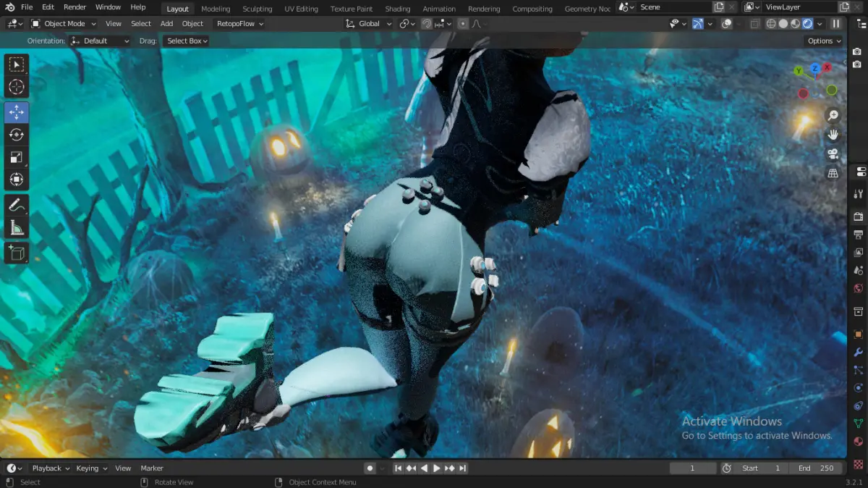Select the Move tool

pos(16,113)
